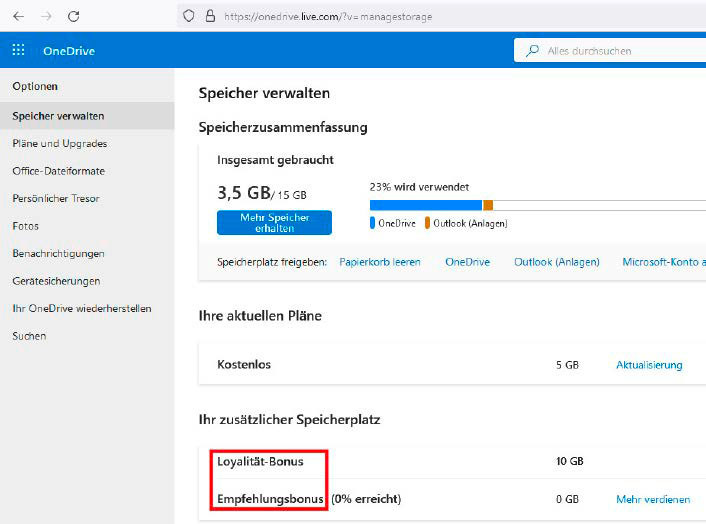
Task: Click the 'OneDrive' free-up space link
Action: 467,262
